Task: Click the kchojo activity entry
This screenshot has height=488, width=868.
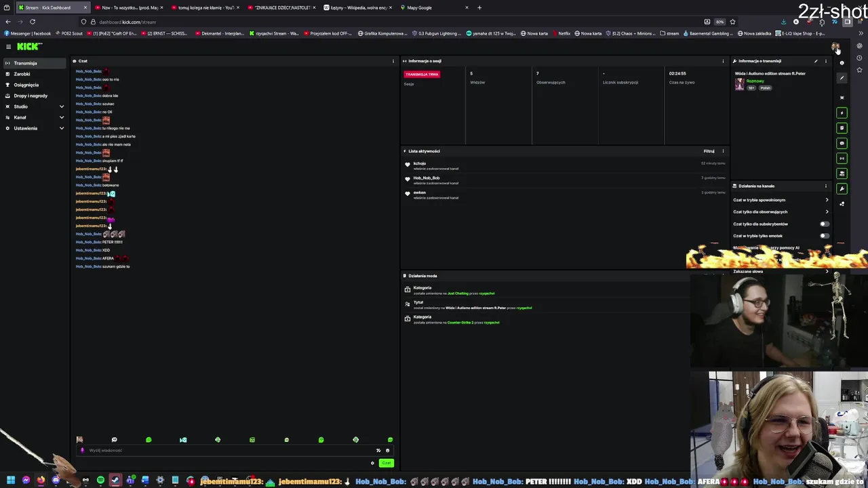Action: point(566,165)
